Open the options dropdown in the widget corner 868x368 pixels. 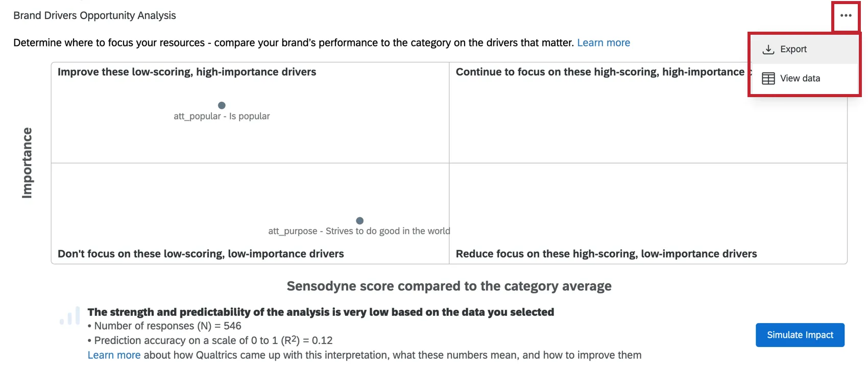coord(845,15)
